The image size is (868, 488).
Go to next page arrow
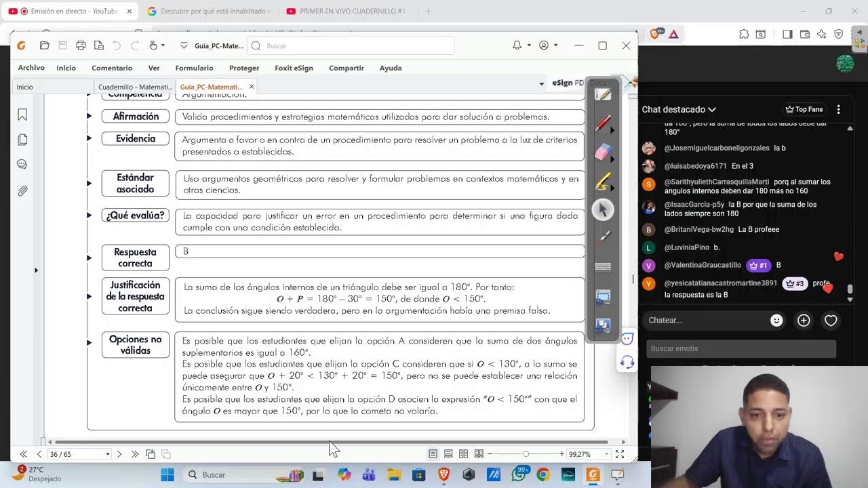(119, 454)
